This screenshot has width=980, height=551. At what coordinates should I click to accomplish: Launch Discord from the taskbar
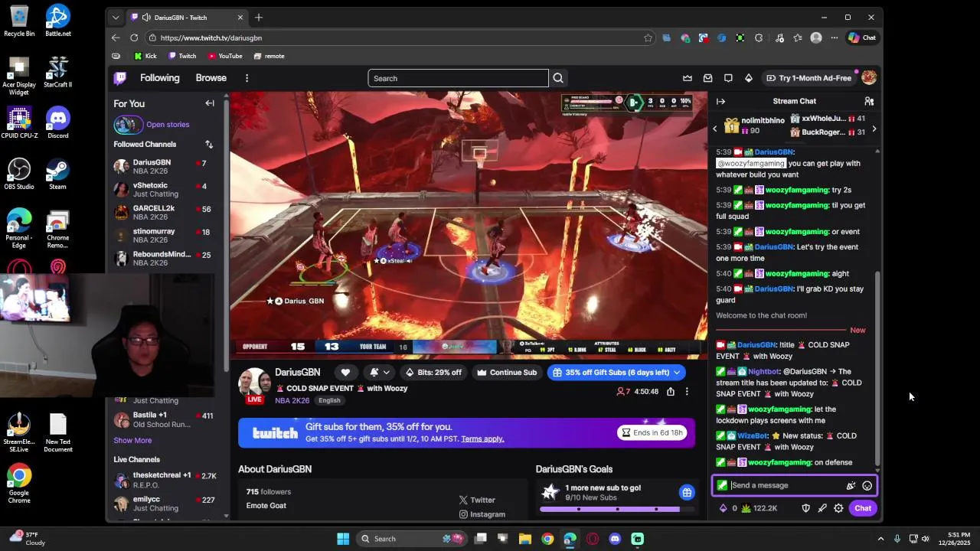pos(615,539)
